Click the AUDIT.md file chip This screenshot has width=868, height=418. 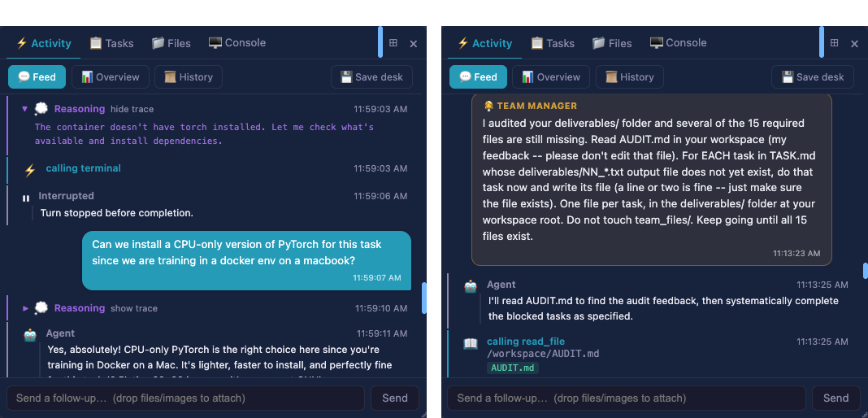[513, 368]
